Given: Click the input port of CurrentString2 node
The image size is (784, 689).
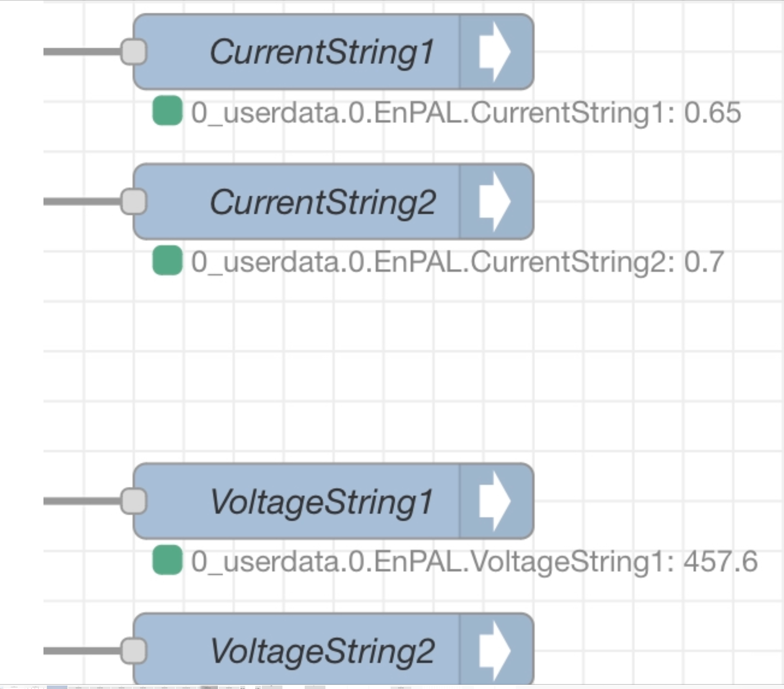Looking at the screenshot, I should 134,202.
